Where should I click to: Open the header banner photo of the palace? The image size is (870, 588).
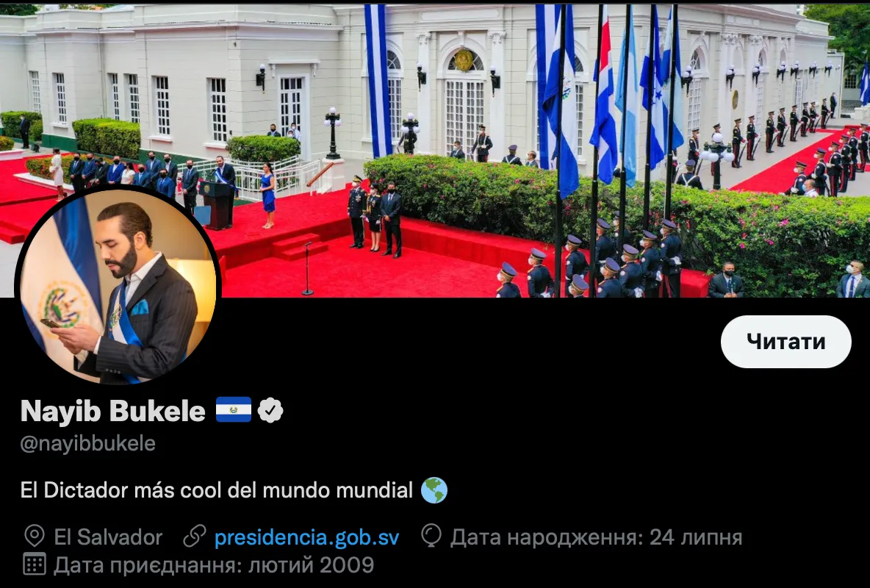[x=435, y=151]
